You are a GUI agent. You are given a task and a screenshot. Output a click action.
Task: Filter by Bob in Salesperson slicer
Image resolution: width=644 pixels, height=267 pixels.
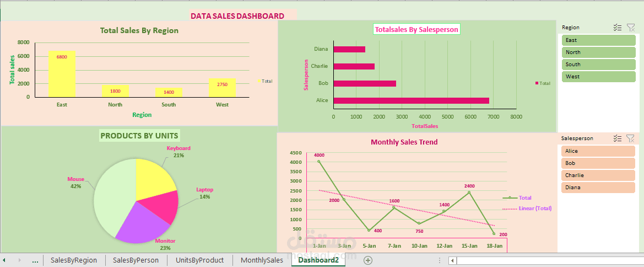click(598, 163)
